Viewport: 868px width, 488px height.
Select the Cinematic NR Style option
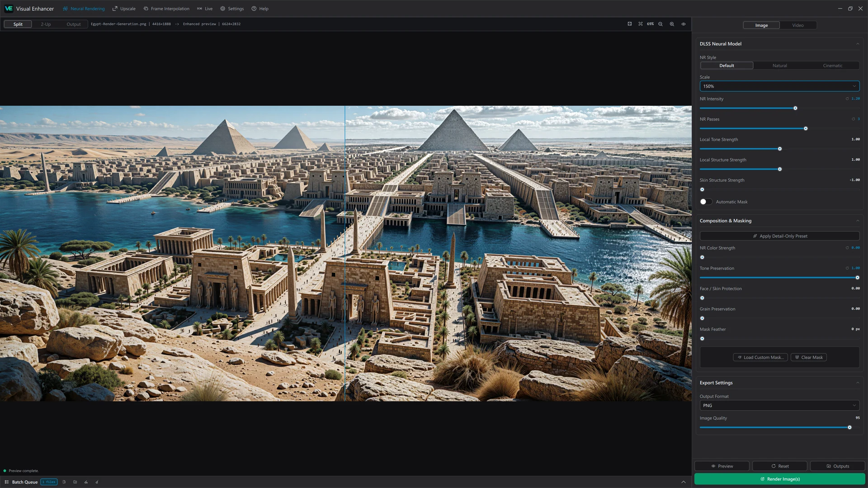tap(833, 66)
